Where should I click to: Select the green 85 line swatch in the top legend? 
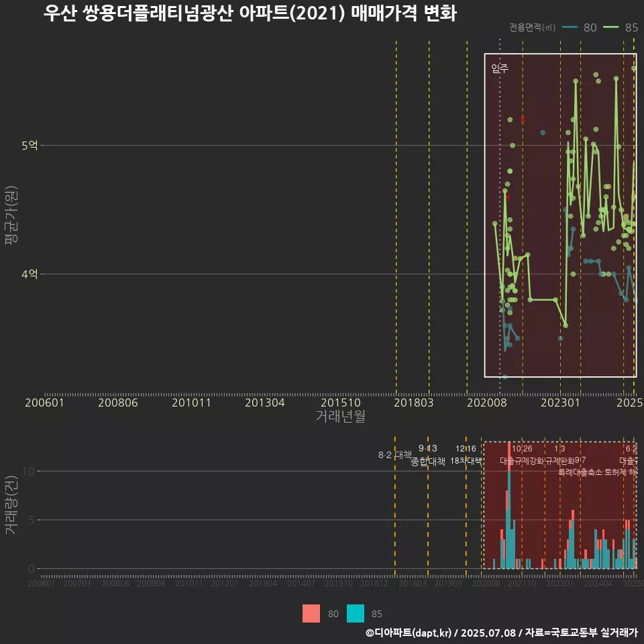point(610,28)
